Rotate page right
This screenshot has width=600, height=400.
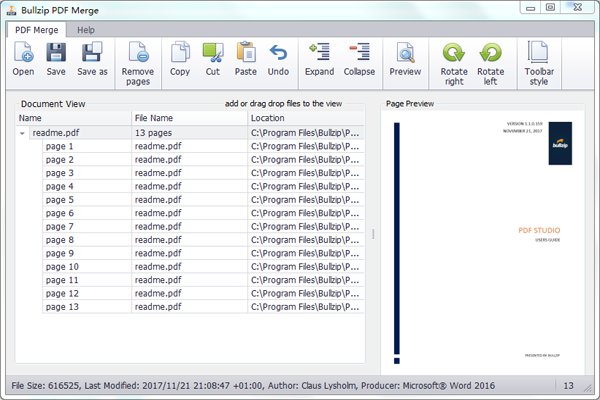coord(454,64)
